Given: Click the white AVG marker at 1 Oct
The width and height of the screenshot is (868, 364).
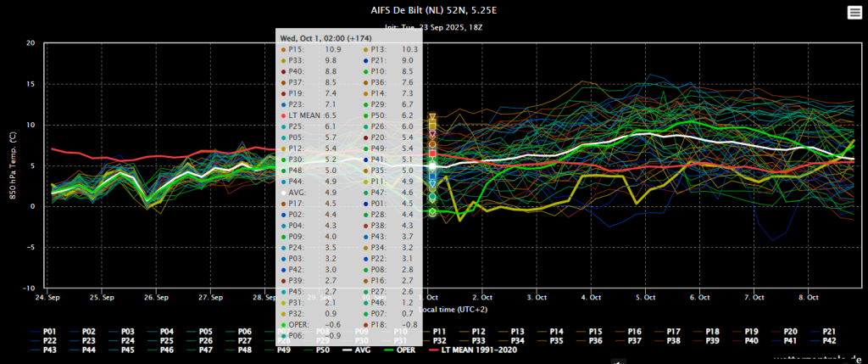Looking at the screenshot, I should (x=433, y=166).
